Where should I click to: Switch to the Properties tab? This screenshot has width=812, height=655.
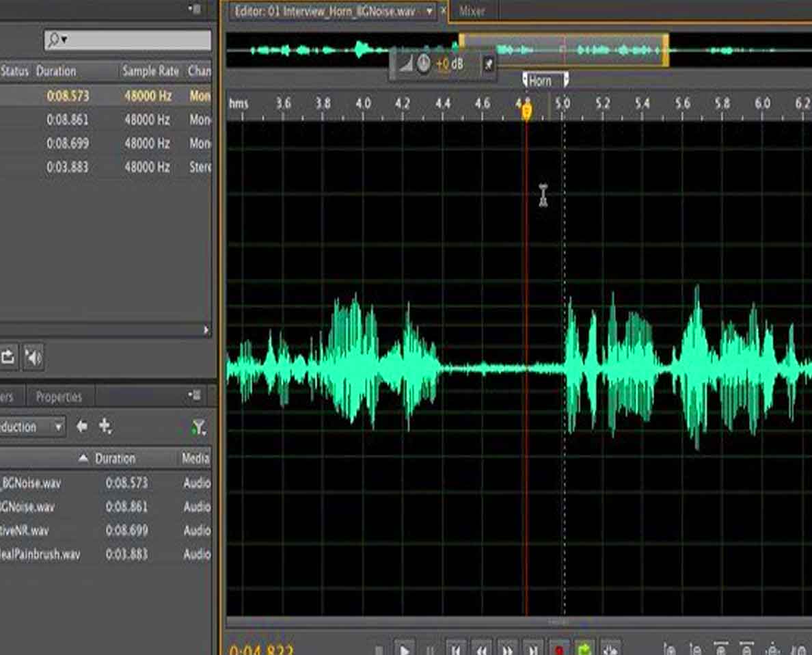pyautogui.click(x=59, y=397)
